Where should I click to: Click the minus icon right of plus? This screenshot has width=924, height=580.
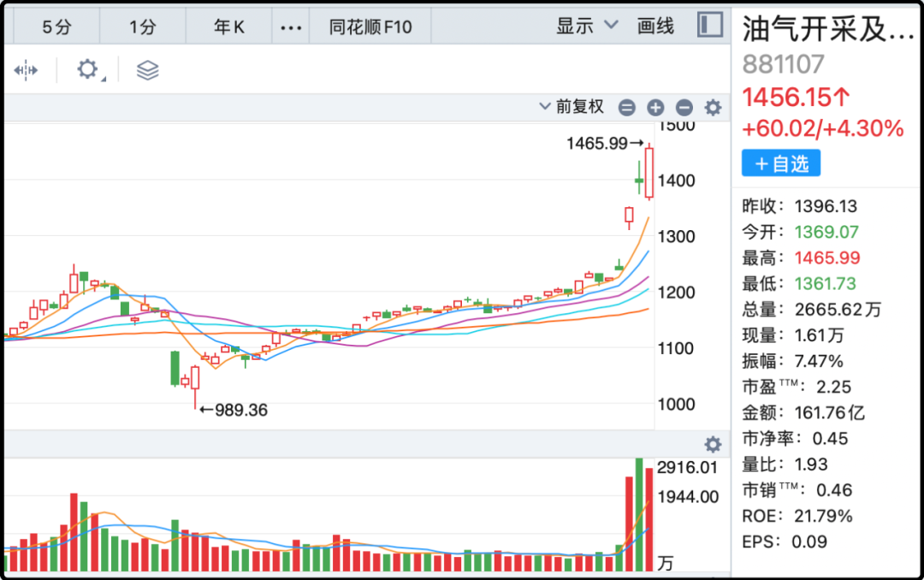point(684,108)
